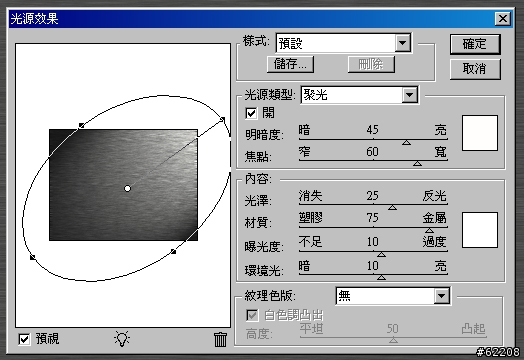The height and width of the screenshot is (360, 524).
Task: Click the light direction handle at the line end
Action: 223,119
